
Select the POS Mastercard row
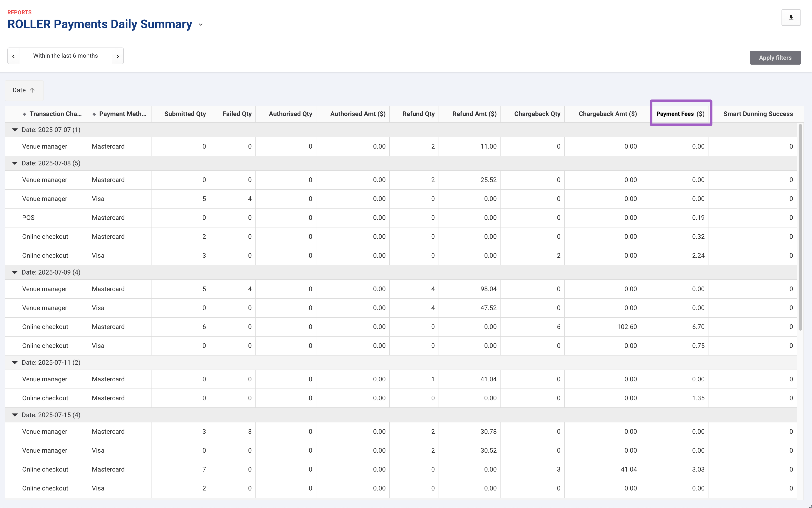28,218
